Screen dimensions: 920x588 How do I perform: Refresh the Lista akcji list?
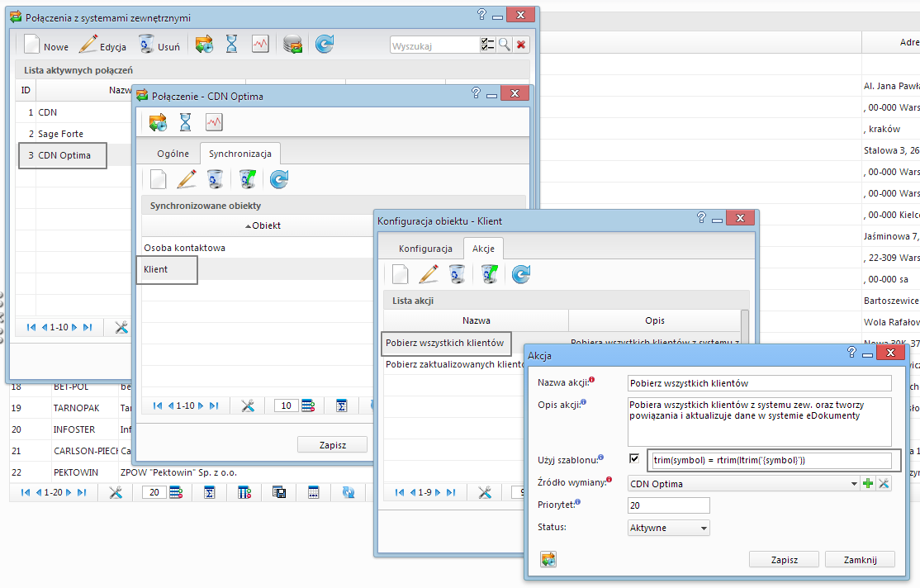coord(521,274)
